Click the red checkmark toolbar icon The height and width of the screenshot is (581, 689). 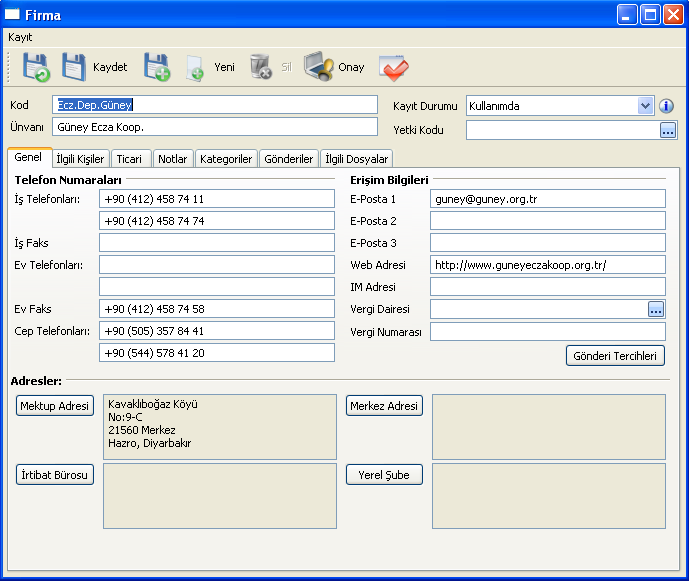[394, 68]
